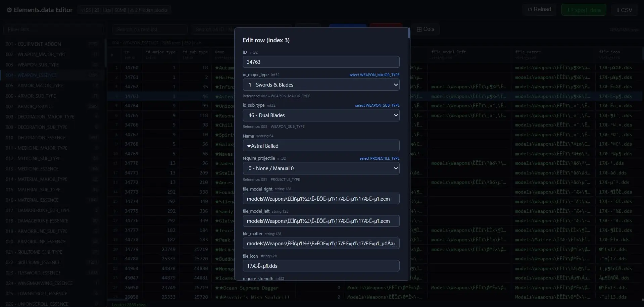Select list 024 - WINGMANWING_ESSENCE
Viewport: 644px width, 307px height.
point(52,283)
